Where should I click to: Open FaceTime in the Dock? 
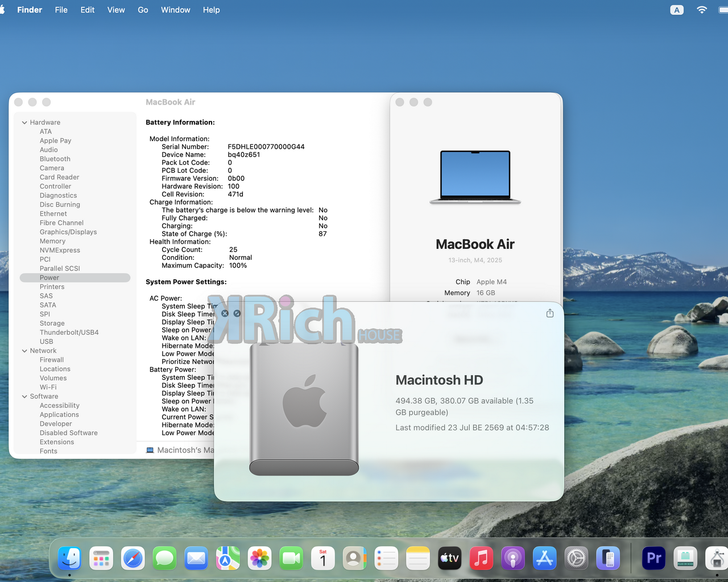click(291, 559)
